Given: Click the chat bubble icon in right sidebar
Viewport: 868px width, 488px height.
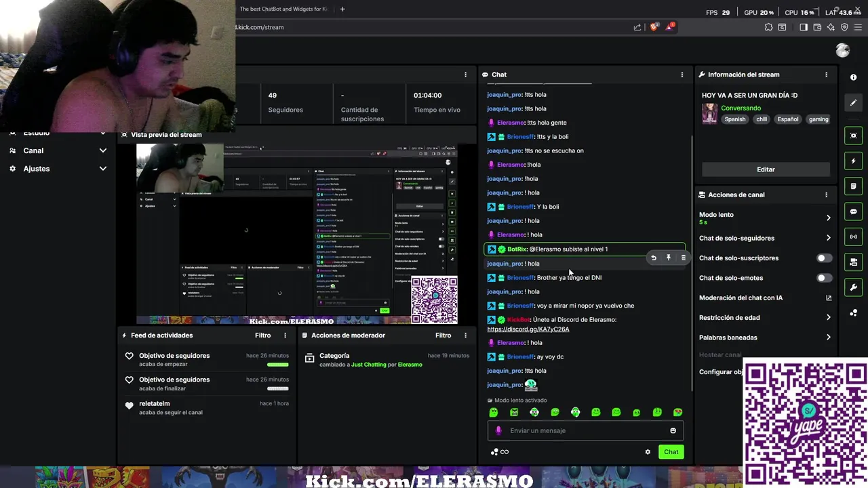Looking at the screenshot, I should click(853, 211).
